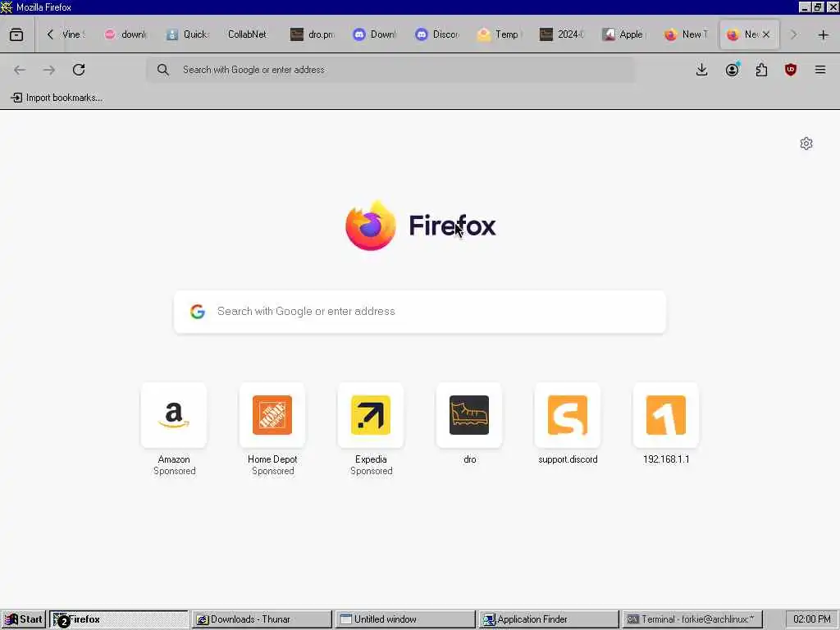Open the hamburger application menu
Screen dimensions: 840x630
tap(820, 70)
